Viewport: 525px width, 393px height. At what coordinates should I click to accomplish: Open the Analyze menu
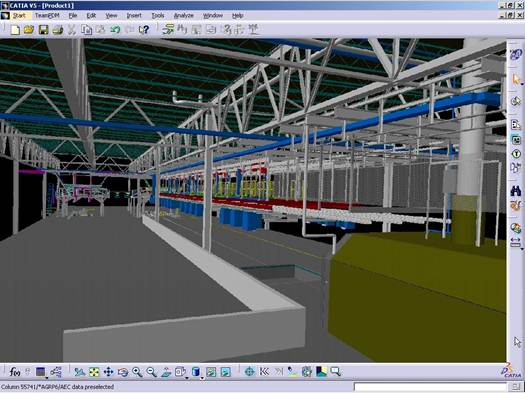click(183, 16)
